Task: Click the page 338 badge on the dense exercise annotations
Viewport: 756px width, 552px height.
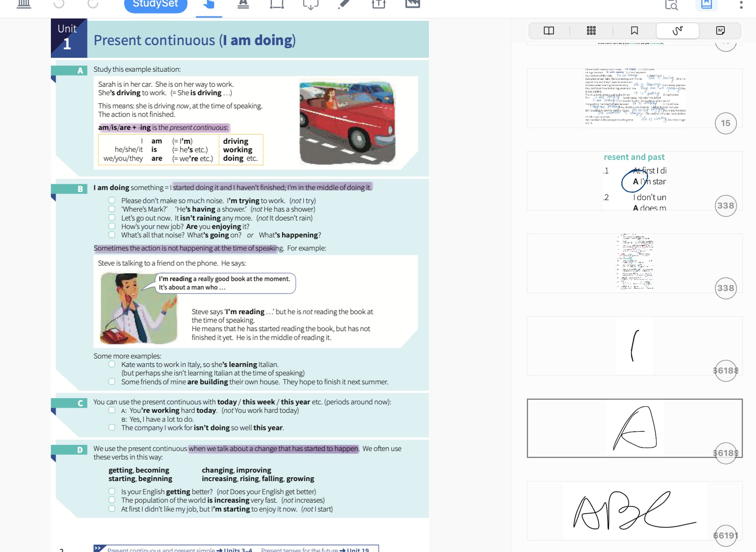Action: tap(726, 288)
